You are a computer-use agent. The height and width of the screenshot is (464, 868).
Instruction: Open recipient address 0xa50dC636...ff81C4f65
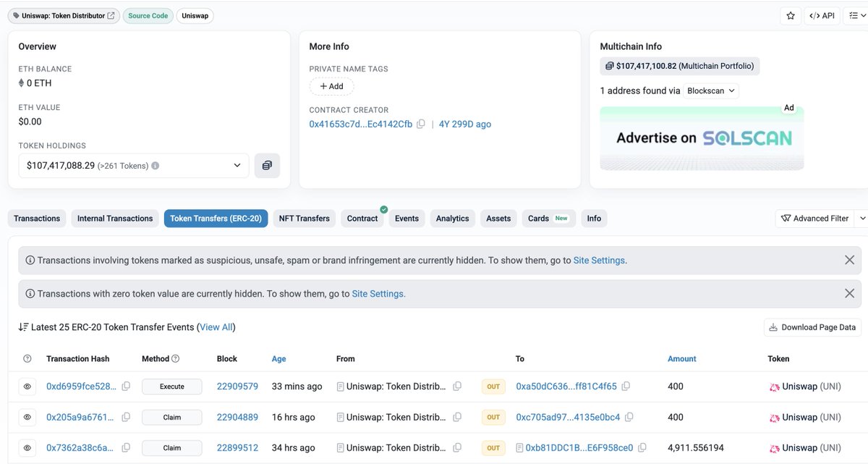tap(566, 387)
